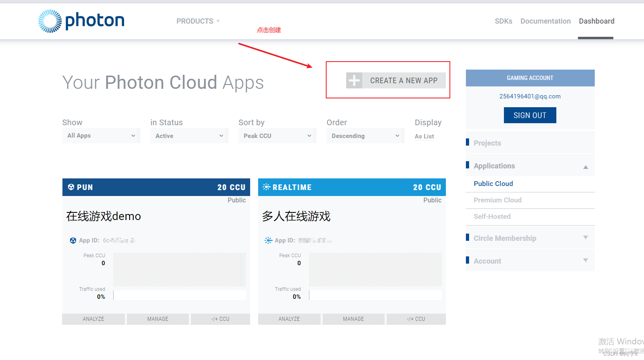Click ANALYZE on the 多人在线游戏 card
This screenshot has height=360, width=644.
[289, 319]
